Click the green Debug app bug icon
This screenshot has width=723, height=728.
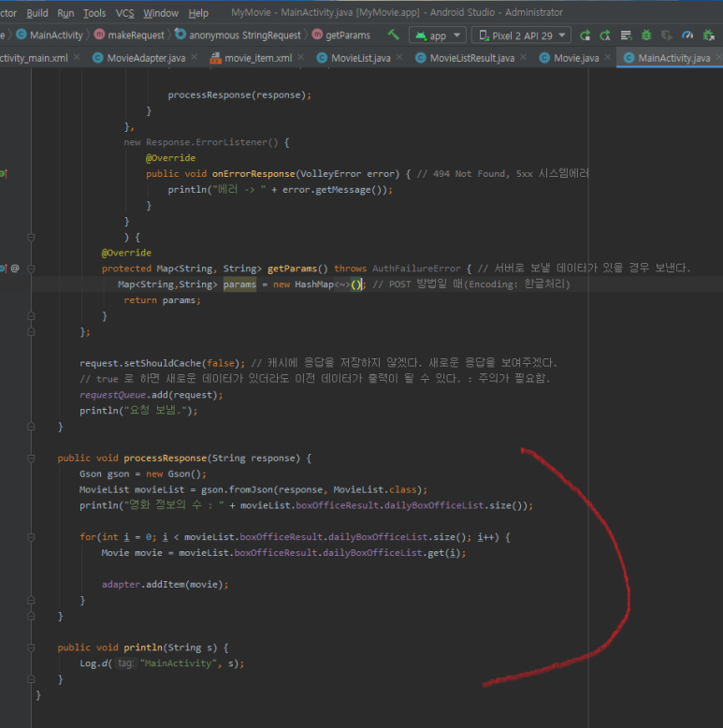point(646,36)
